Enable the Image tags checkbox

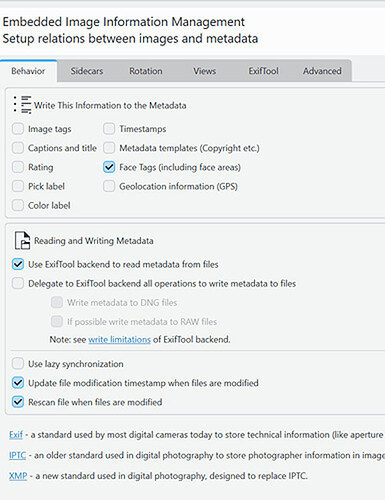click(x=18, y=129)
